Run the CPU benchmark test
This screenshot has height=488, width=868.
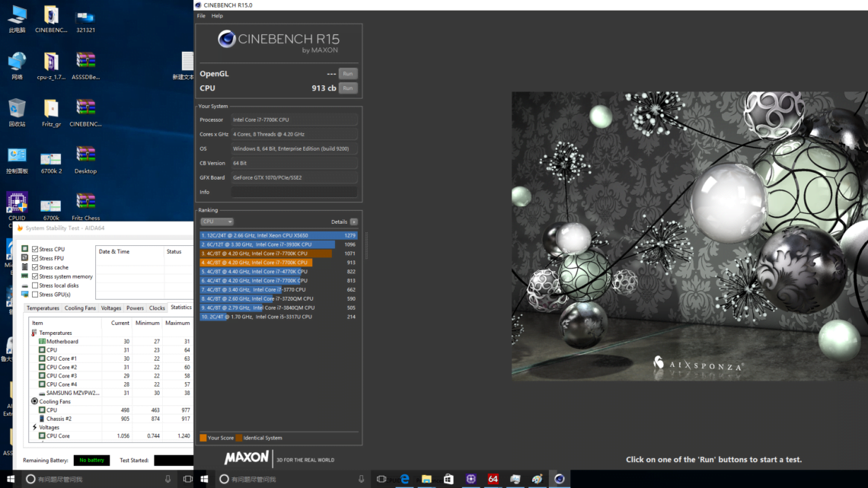pos(347,88)
